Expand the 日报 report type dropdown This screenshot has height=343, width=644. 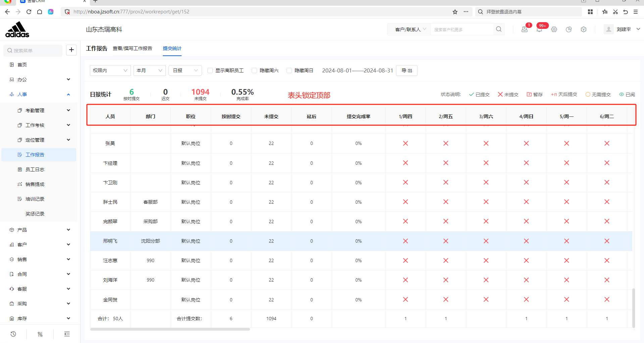(185, 70)
